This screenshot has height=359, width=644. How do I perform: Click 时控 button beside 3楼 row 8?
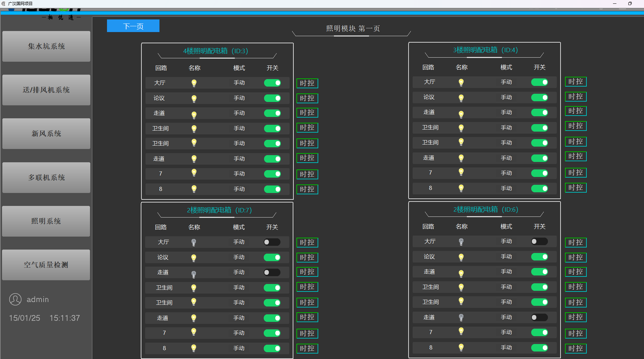point(576,188)
